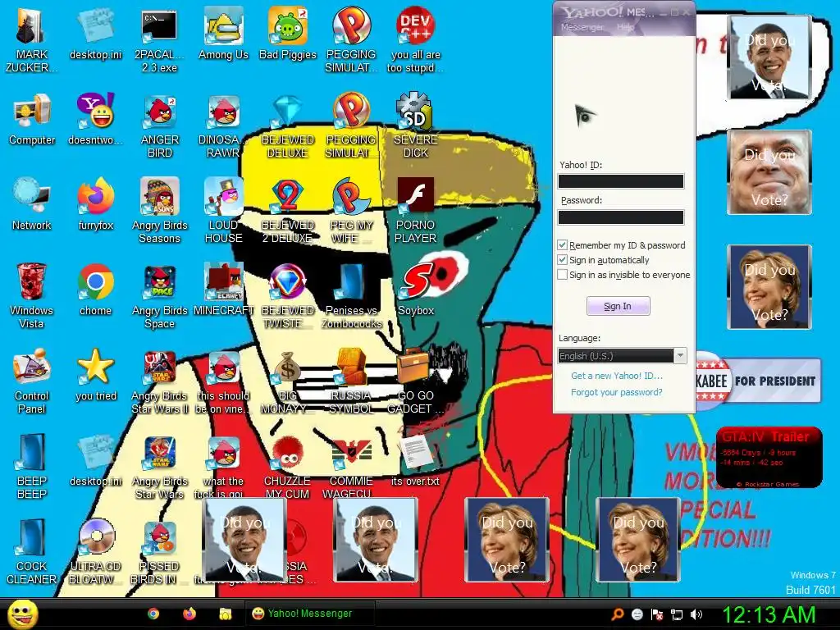Uncheck Remember my ID & password
840x630 pixels.
click(x=562, y=245)
